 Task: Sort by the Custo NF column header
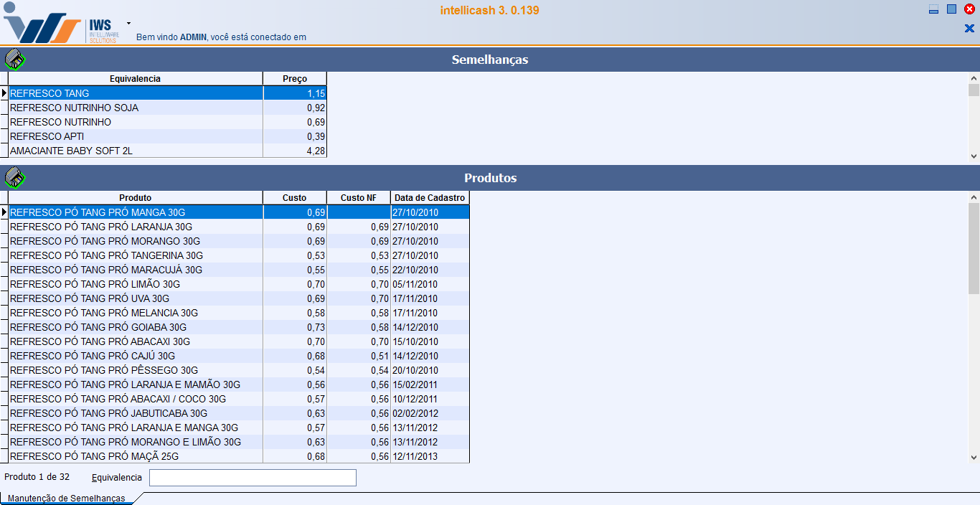click(359, 198)
